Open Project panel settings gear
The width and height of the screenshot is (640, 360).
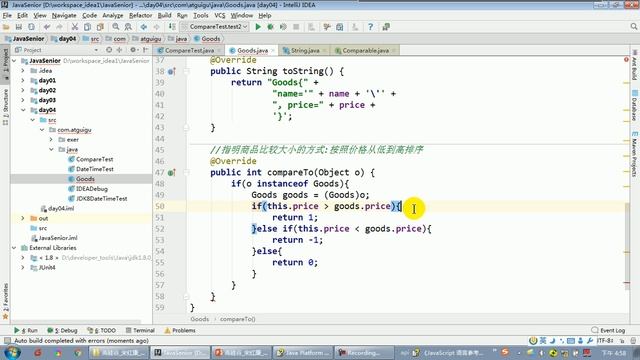click(133, 50)
